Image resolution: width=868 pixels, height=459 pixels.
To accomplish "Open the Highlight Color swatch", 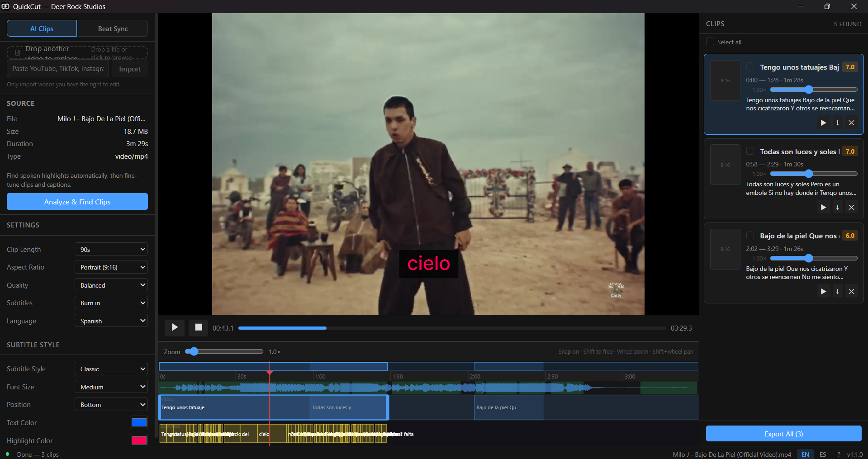I will coord(139,440).
